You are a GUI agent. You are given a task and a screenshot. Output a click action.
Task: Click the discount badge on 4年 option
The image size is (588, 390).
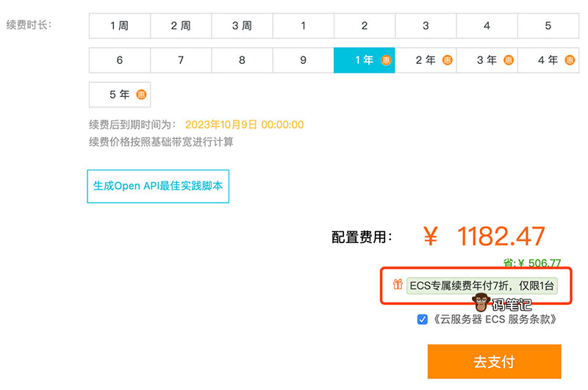[x=570, y=60]
